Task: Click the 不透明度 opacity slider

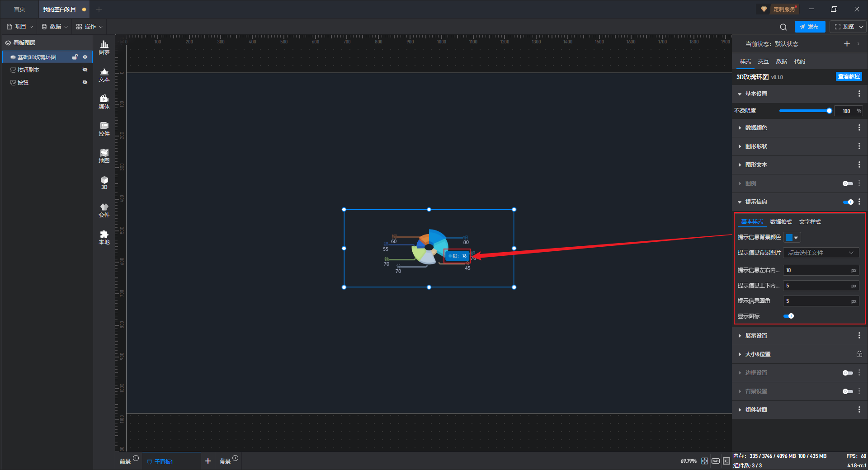Action: pyautogui.click(x=805, y=111)
